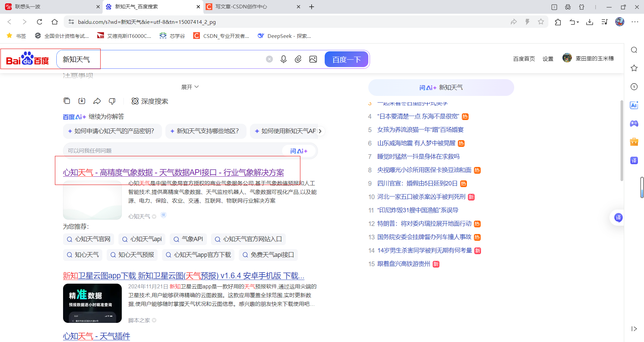
Task: Click the Baidu search input field
Action: (161, 59)
